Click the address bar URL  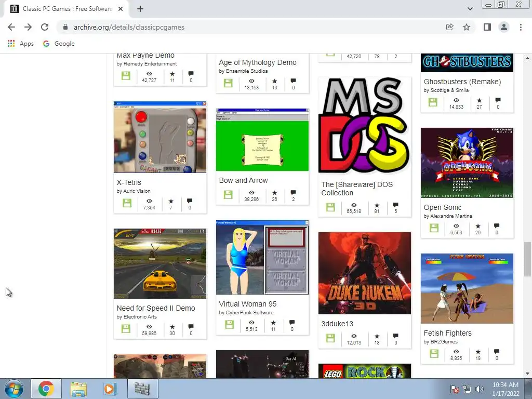click(129, 27)
